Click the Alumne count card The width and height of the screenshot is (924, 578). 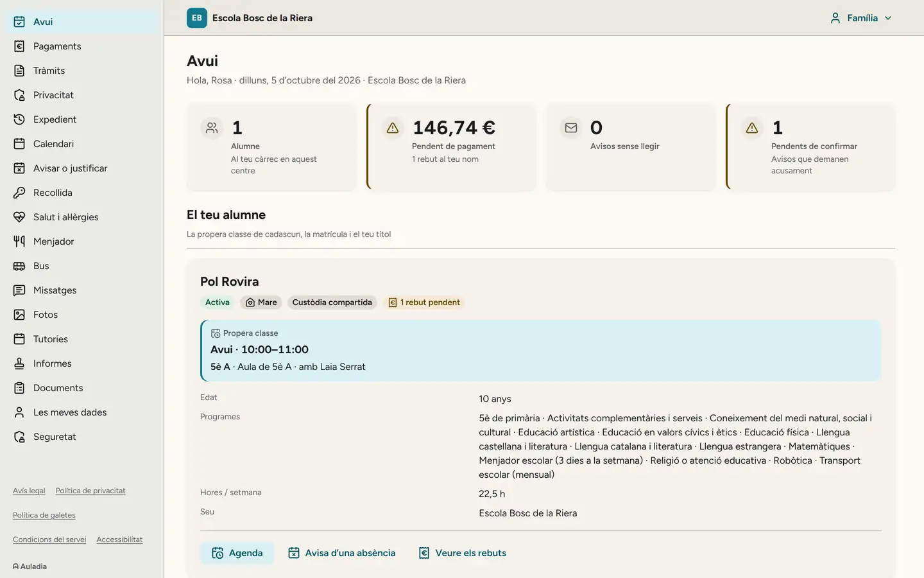tap(271, 147)
